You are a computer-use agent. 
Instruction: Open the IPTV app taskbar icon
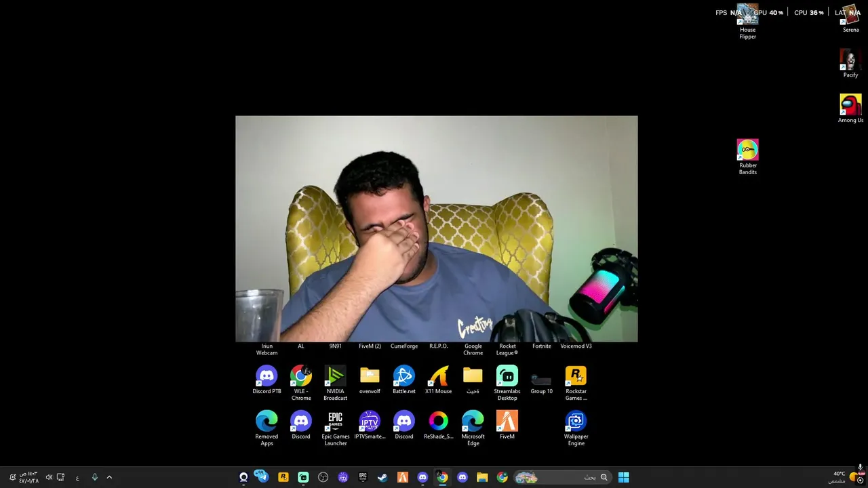point(343,477)
